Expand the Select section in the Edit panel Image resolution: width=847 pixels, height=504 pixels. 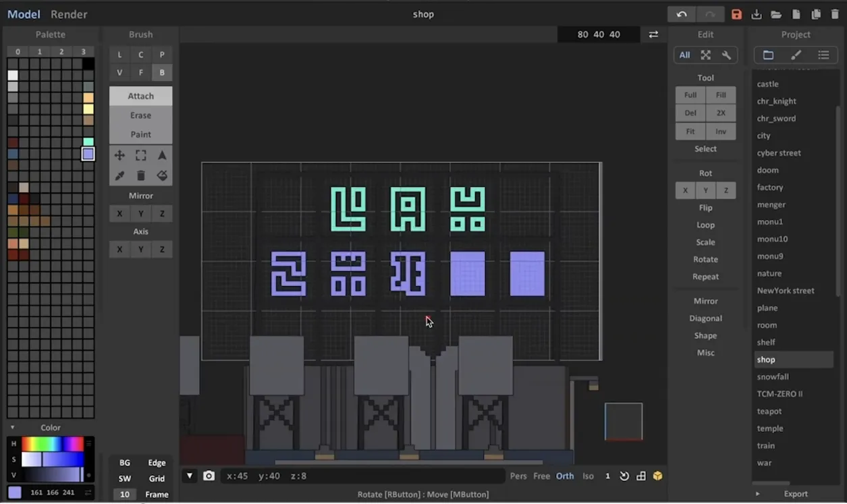coord(705,148)
